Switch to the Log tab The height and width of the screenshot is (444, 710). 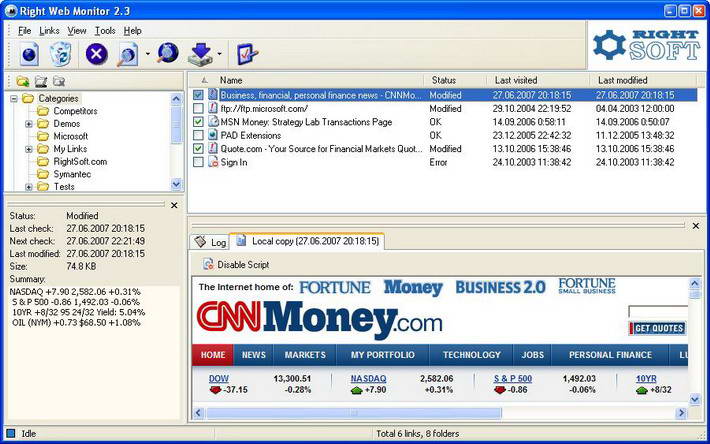click(210, 242)
